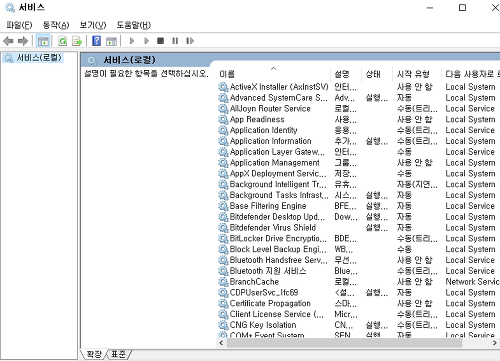This screenshot has height=361, width=500.
Task: Click the Pause Service icon
Action: point(175,41)
